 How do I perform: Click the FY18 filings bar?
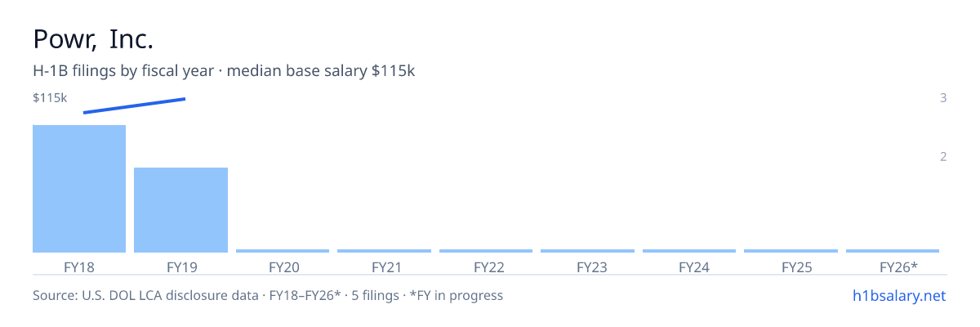tap(79, 189)
